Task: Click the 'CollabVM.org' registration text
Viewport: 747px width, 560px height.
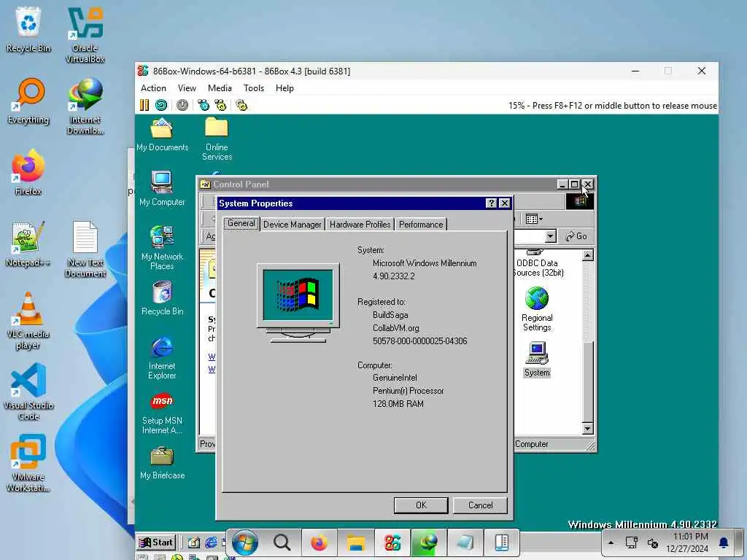Action: point(396,328)
